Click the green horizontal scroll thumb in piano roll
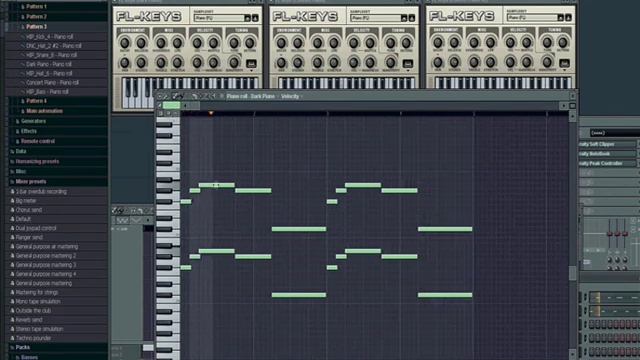Screen dimensions: 640x360 point(171,106)
